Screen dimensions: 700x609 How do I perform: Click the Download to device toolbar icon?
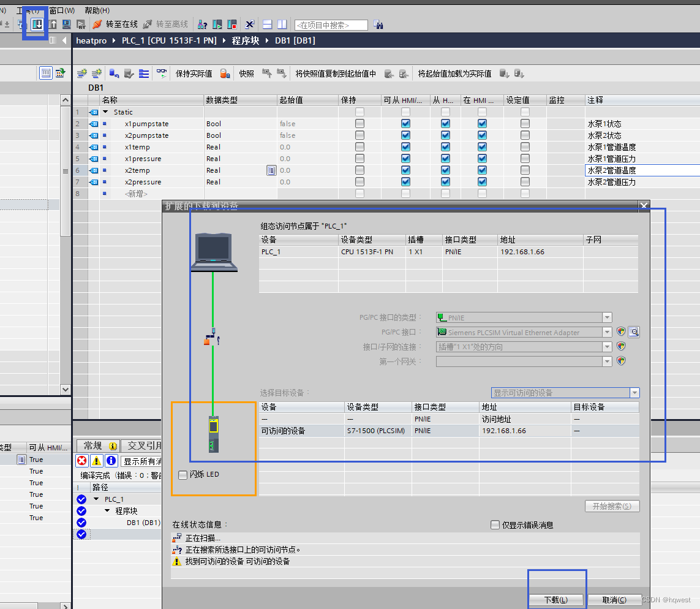pos(37,24)
